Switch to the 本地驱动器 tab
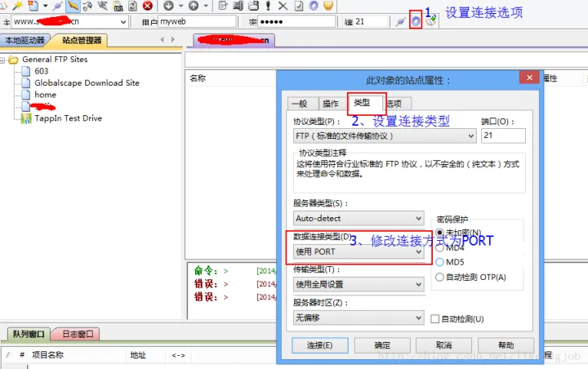Image resolution: width=588 pixels, height=369 pixels. coord(24,40)
